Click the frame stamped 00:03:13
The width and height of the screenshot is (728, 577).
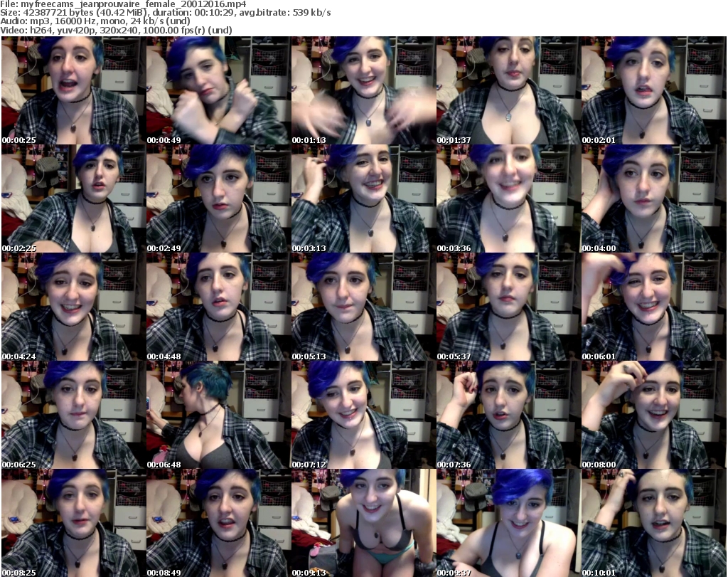tap(363, 198)
